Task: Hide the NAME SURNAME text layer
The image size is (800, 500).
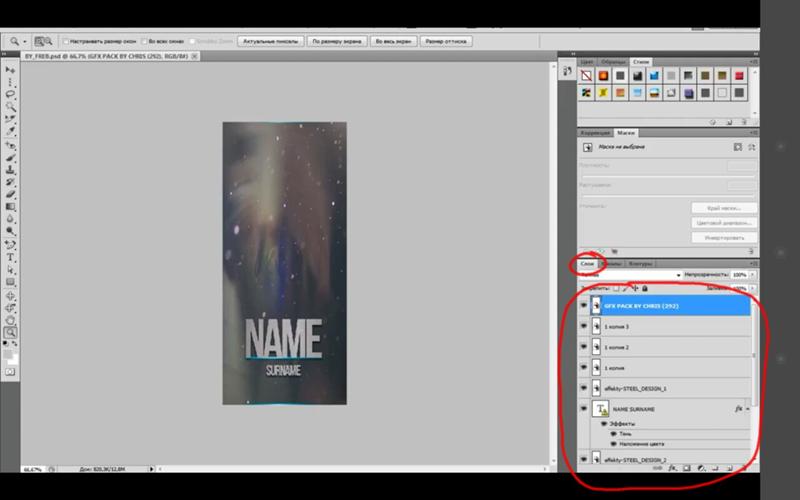Action: coord(584,409)
